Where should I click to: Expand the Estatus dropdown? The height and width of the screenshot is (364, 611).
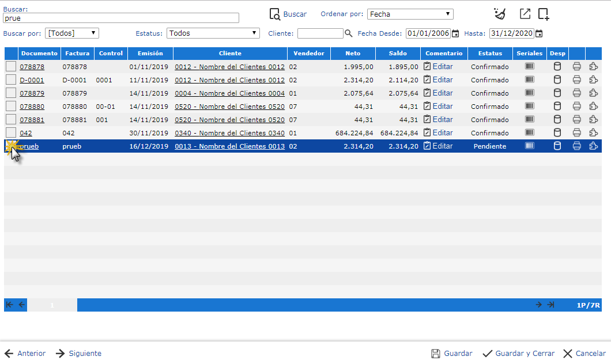coord(213,33)
